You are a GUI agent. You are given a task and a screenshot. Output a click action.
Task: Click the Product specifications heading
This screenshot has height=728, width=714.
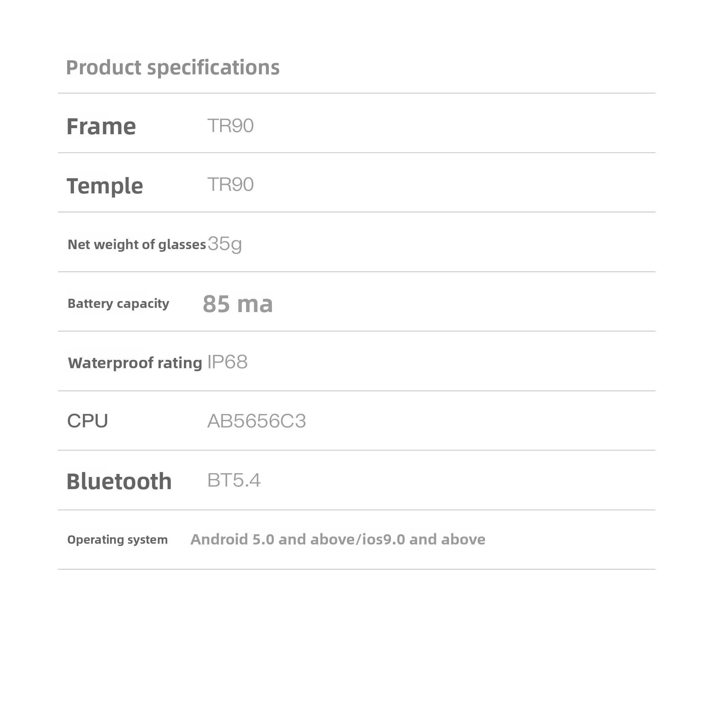[173, 68]
